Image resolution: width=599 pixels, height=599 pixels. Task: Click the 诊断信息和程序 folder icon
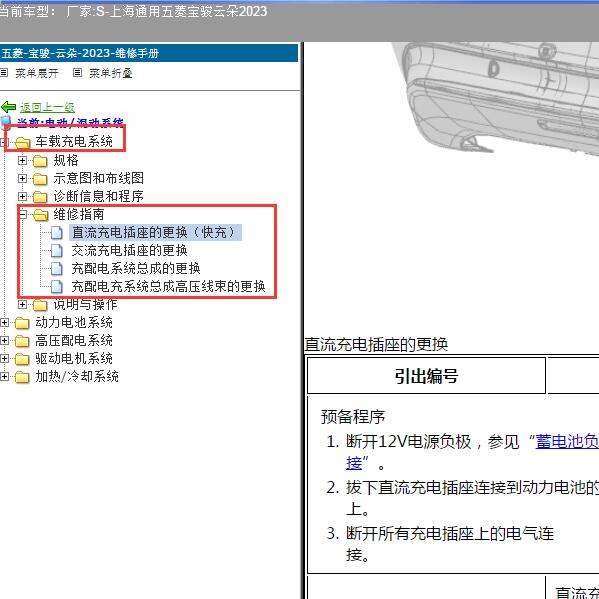click(x=40, y=197)
